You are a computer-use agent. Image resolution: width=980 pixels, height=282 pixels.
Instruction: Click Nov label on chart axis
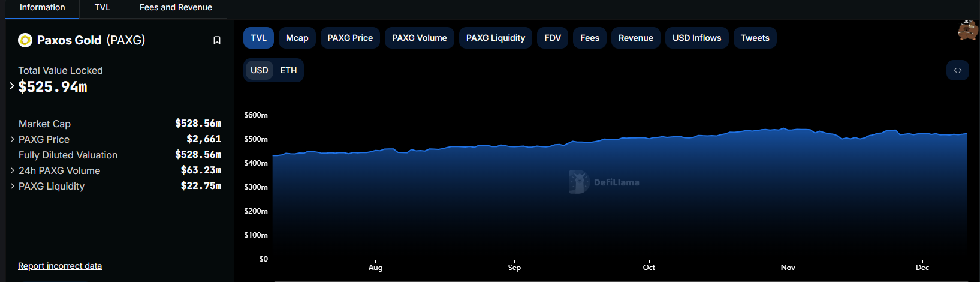(788, 268)
